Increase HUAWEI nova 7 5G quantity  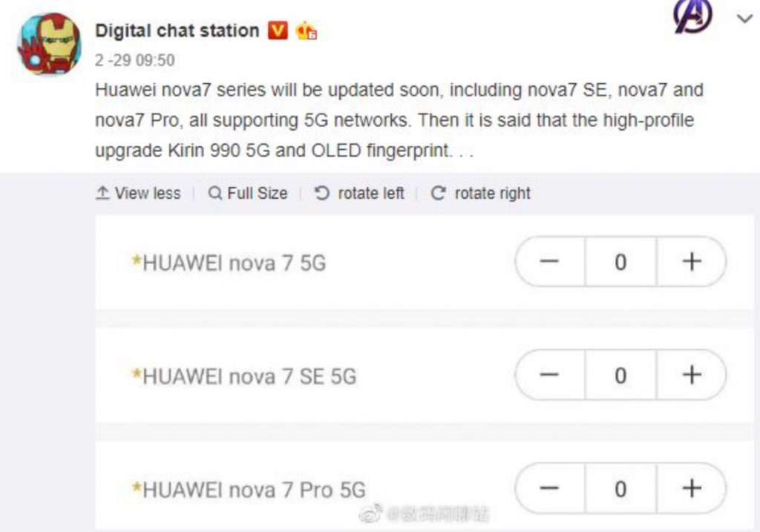click(x=691, y=261)
